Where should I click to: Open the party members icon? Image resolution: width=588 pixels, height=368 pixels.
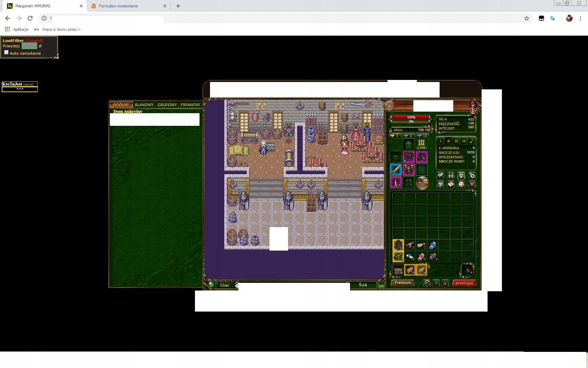(451, 176)
